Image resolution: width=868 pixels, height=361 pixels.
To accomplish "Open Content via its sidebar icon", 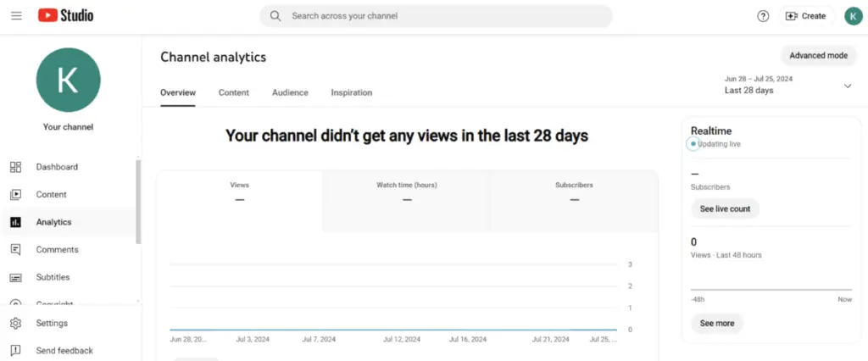I will (15, 195).
